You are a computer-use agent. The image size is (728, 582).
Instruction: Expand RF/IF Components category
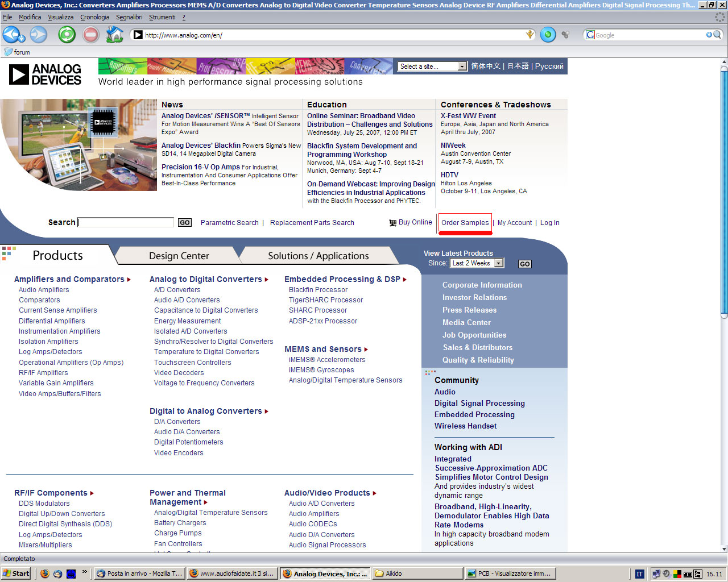(92, 493)
